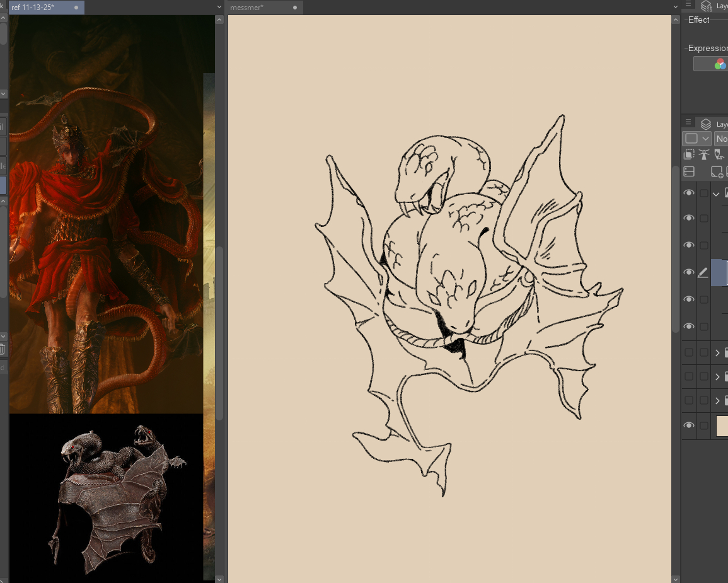Show the first collapsed hidden folder

click(689, 352)
